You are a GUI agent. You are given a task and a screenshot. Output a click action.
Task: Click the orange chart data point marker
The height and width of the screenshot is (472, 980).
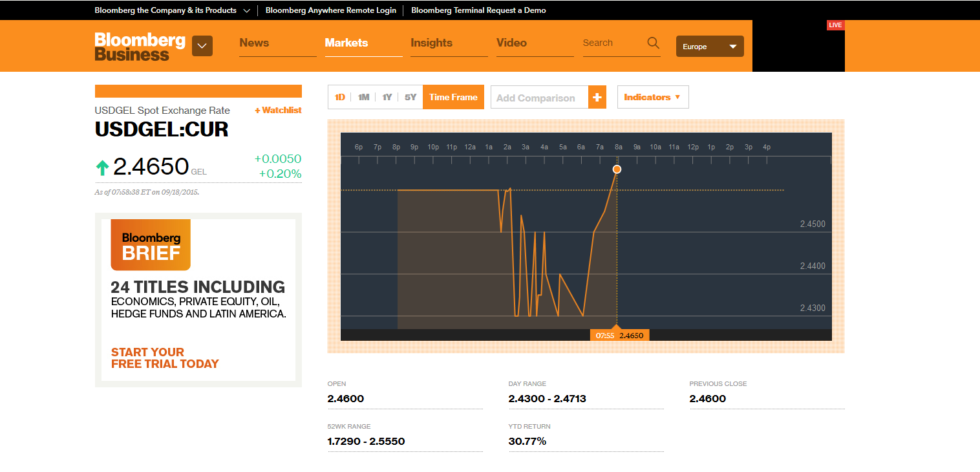[x=617, y=169]
